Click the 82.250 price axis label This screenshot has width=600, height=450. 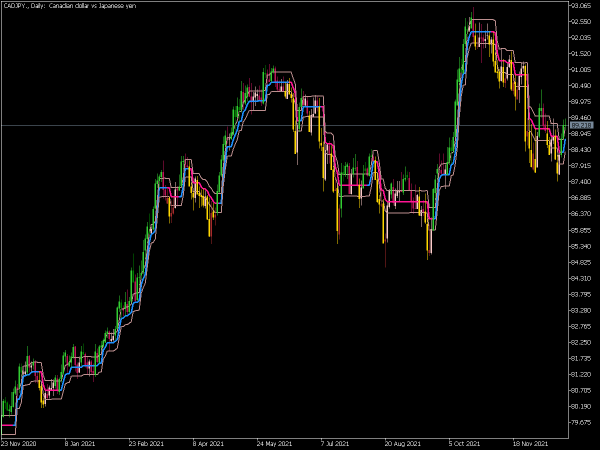[580, 342]
